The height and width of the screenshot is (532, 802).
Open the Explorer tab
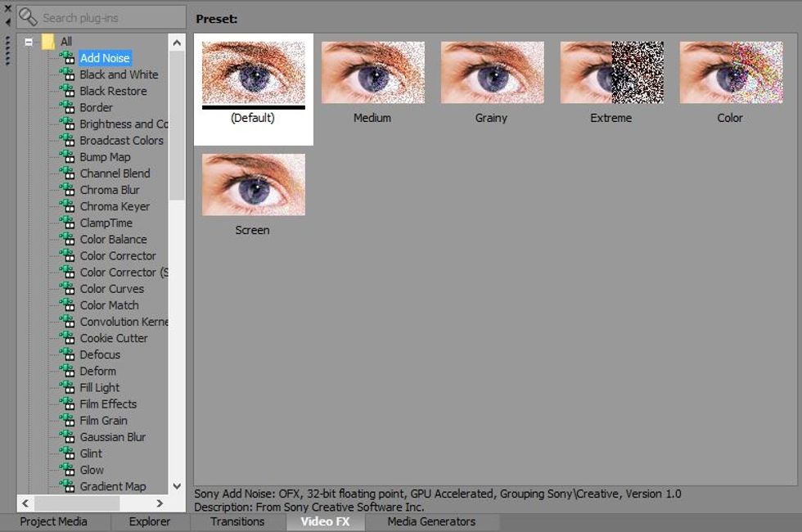pos(150,521)
